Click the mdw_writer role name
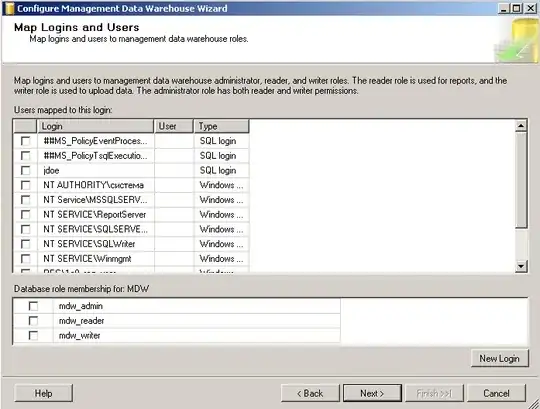 point(80,335)
